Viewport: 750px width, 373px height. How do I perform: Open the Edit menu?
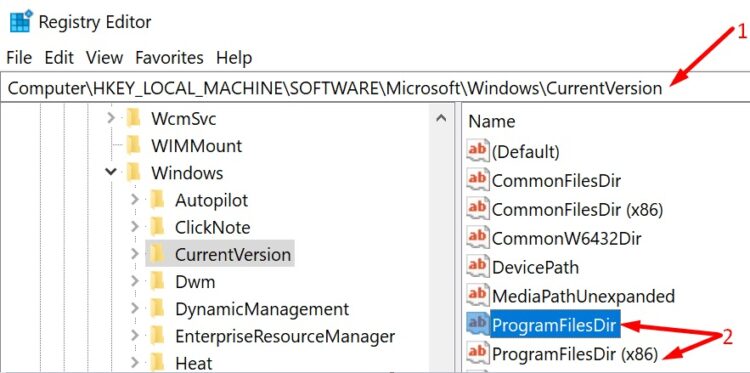click(59, 58)
